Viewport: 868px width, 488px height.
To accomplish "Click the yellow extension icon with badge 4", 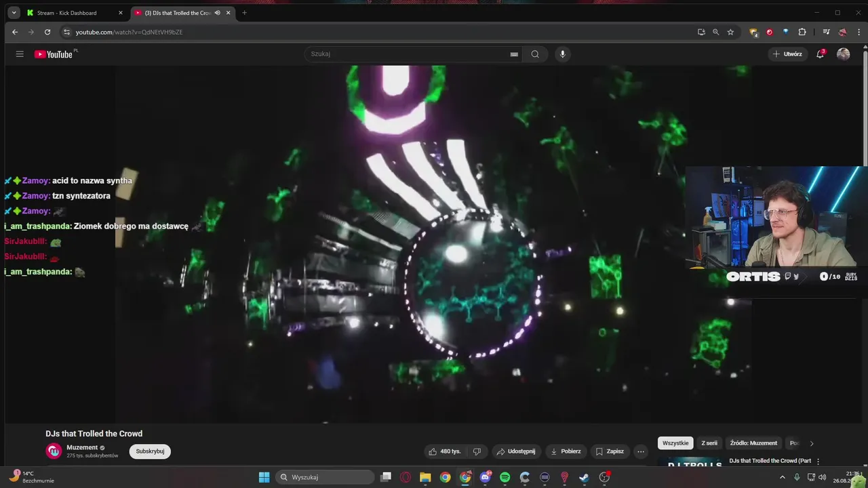I will (x=753, y=32).
